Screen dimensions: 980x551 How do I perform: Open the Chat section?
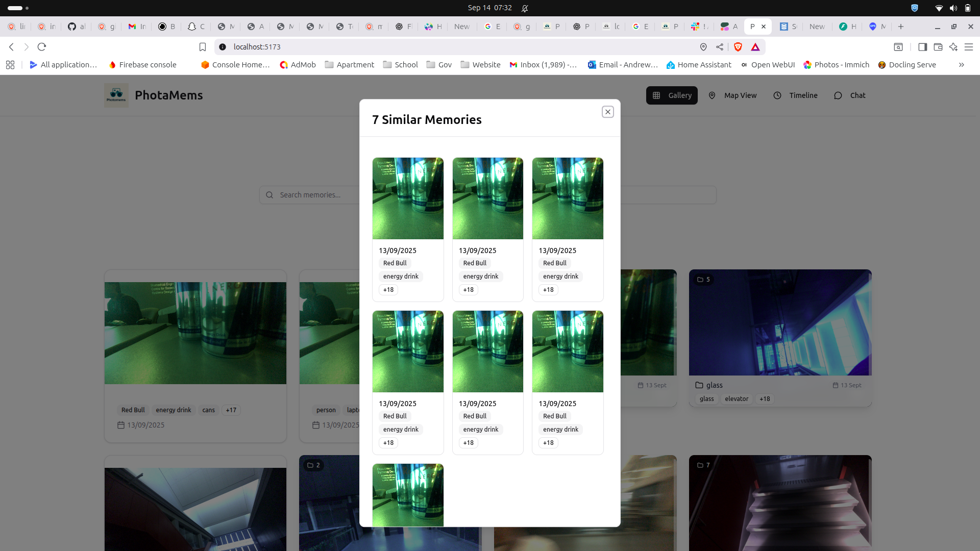(x=849, y=95)
